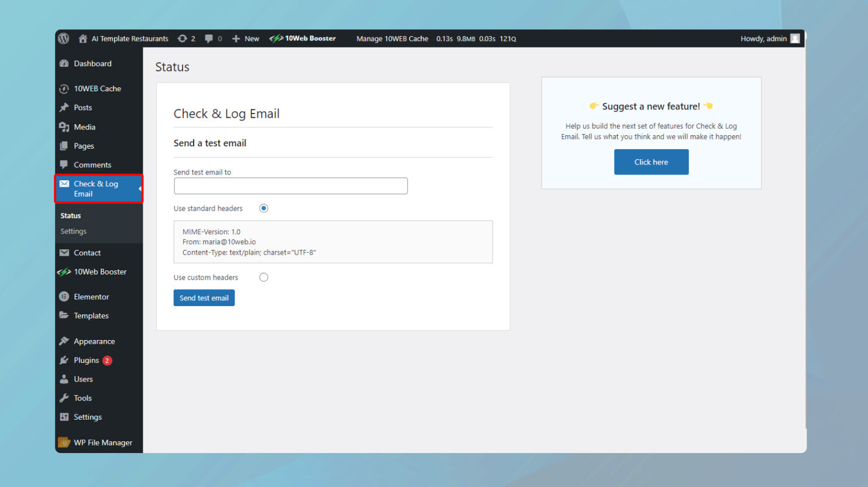Switch to the Settings submenu item
This screenshot has height=487, width=868.
click(x=73, y=231)
